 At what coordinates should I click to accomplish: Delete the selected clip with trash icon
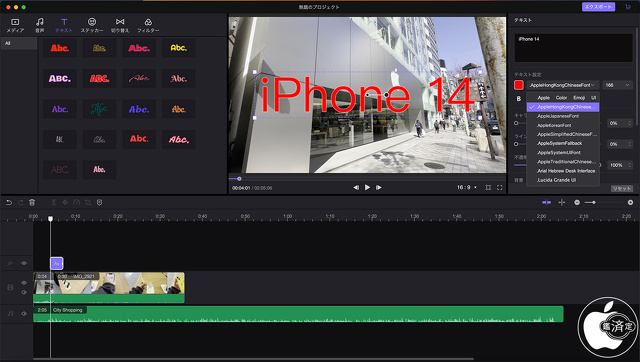32,202
